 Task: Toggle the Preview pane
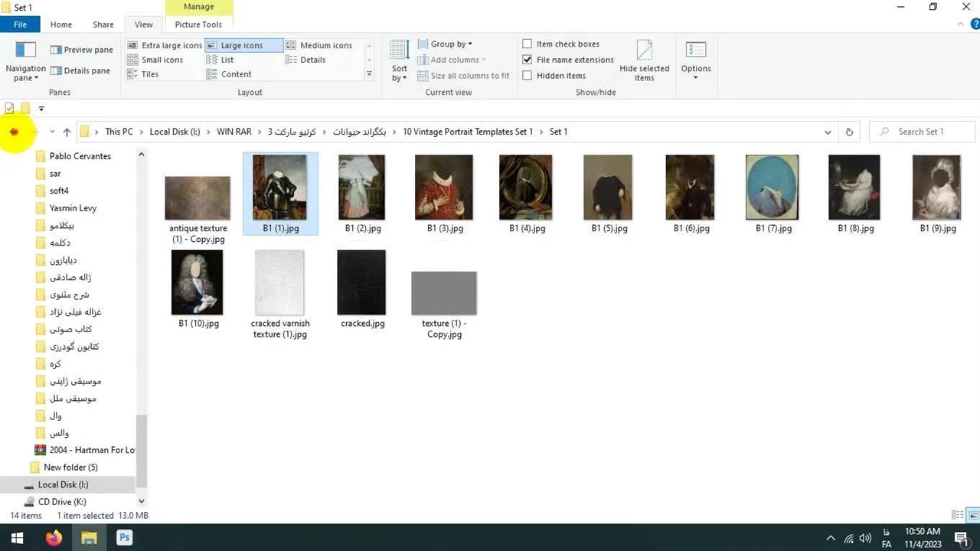(x=81, y=50)
